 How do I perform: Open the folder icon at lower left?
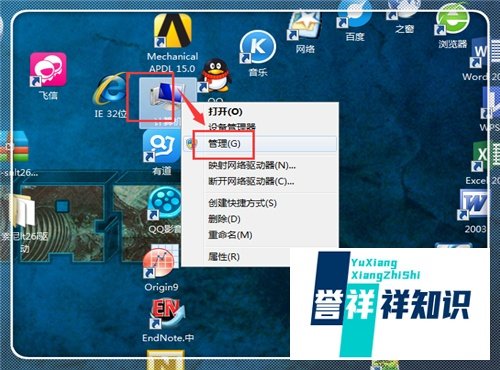pos(22,210)
